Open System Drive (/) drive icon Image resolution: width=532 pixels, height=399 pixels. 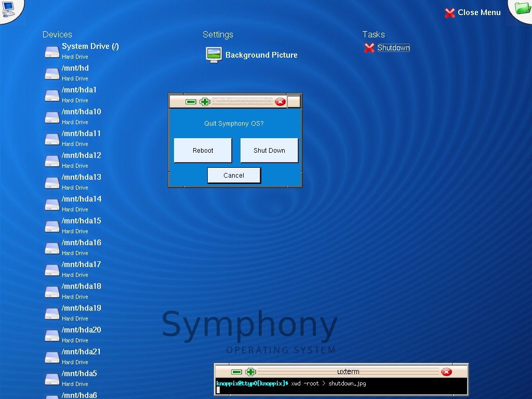(x=52, y=51)
